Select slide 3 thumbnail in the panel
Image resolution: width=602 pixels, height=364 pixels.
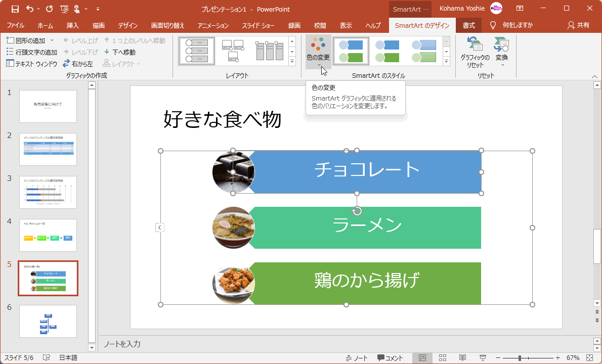(48, 192)
